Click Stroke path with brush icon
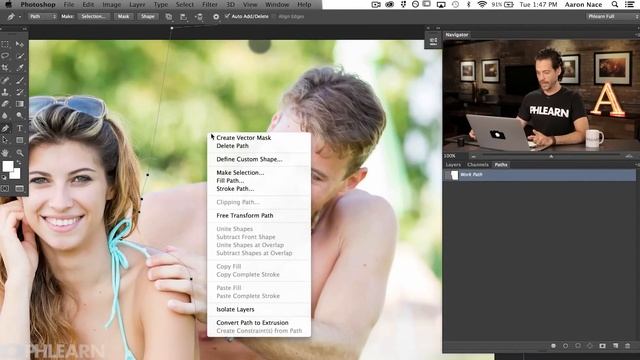Viewport: 640px width, 360px height. [565, 346]
